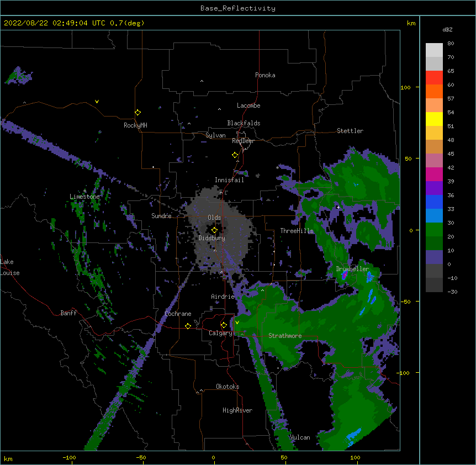Select the Didsbury label
The image size is (476, 465).
tap(211, 238)
